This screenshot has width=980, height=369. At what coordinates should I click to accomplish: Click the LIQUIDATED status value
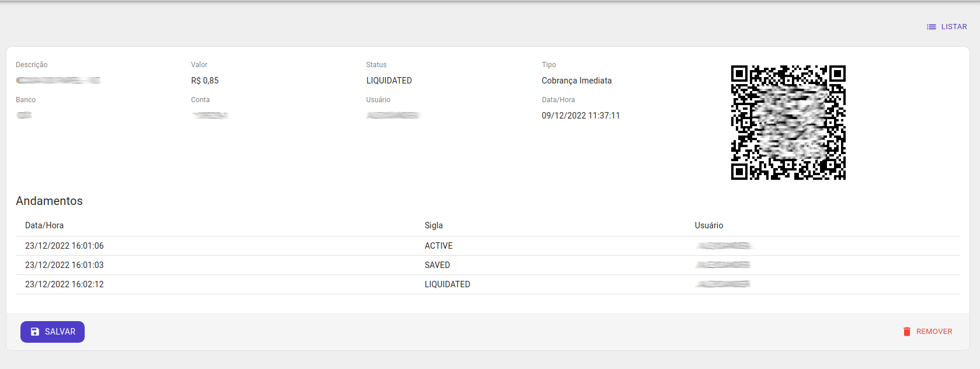(x=389, y=81)
